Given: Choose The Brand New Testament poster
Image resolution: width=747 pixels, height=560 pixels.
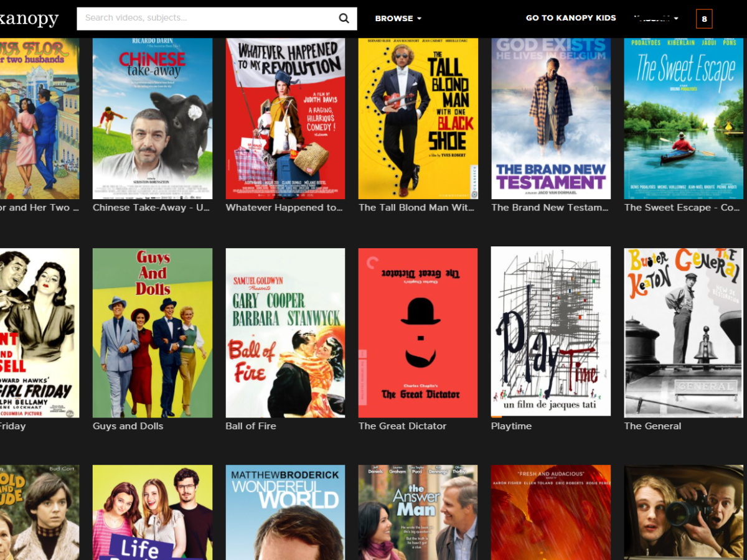Looking at the screenshot, I should click(551, 118).
